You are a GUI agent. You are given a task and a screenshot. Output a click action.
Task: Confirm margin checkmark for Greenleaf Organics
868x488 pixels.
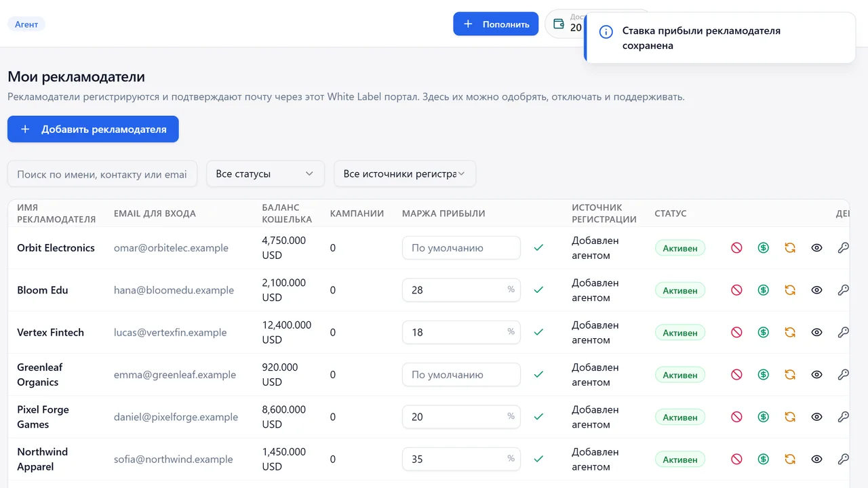tap(538, 375)
